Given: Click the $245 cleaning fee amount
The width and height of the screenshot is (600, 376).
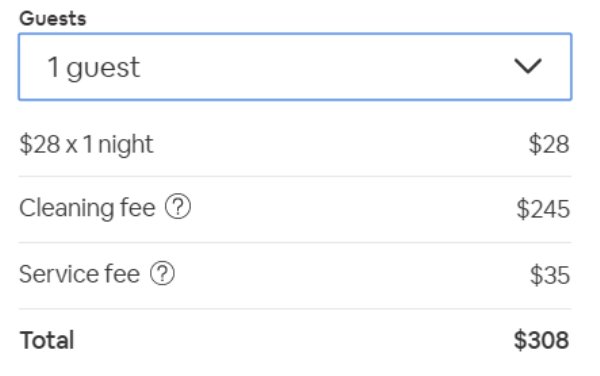Looking at the screenshot, I should (543, 209).
